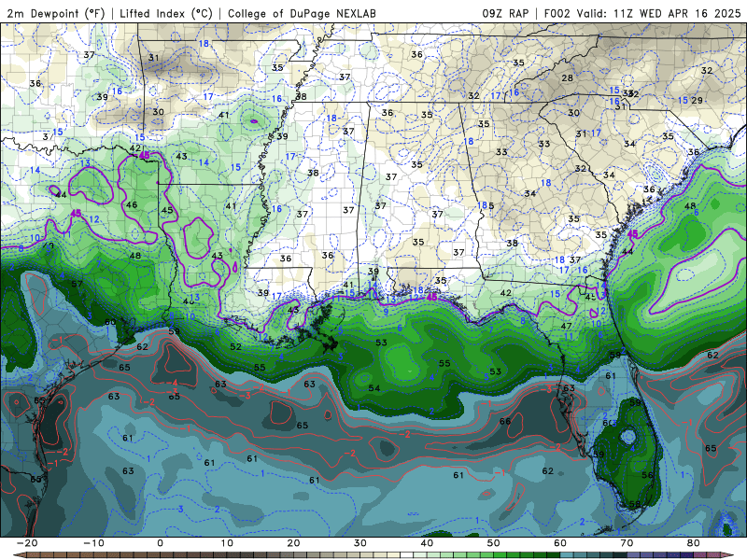
Task: Click the dewpoint value 54 on the map
Action: (x=374, y=388)
